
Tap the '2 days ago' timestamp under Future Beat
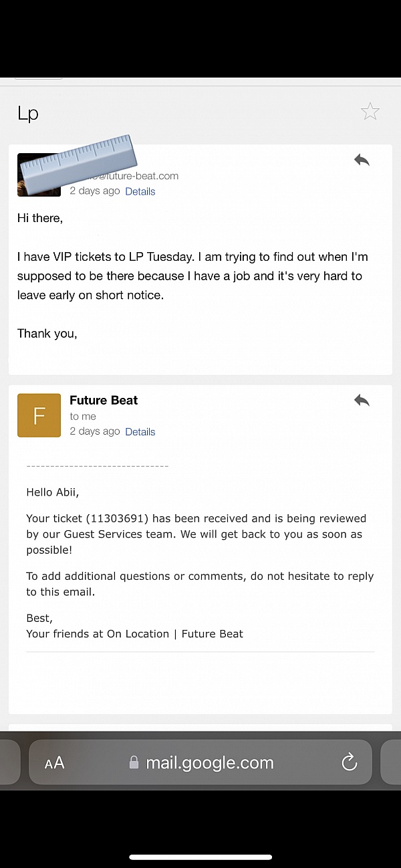95,432
